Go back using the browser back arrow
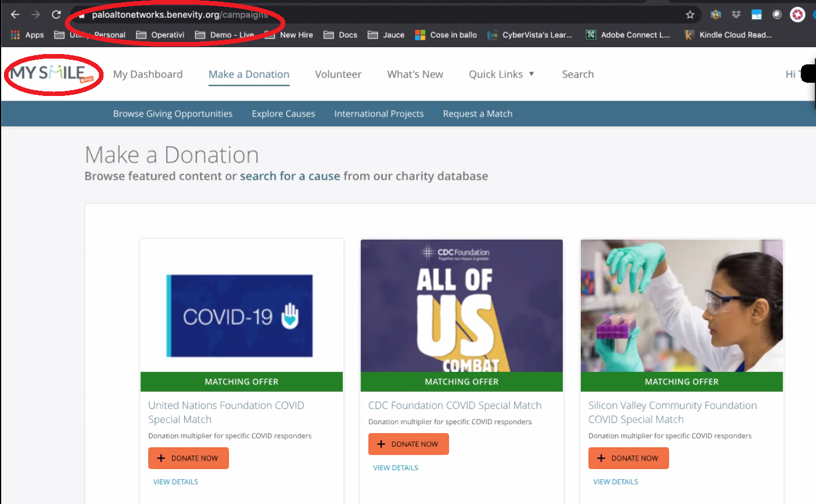This screenshot has width=816, height=504. [16, 14]
